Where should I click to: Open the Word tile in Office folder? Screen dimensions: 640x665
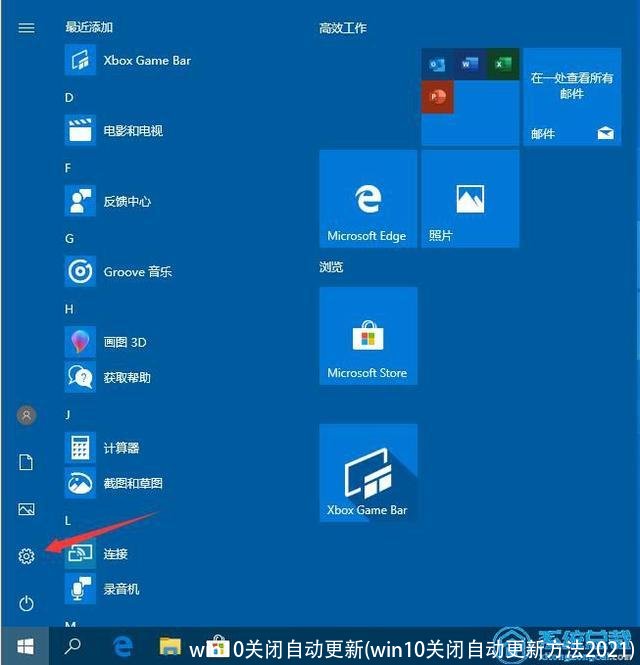[x=470, y=64]
